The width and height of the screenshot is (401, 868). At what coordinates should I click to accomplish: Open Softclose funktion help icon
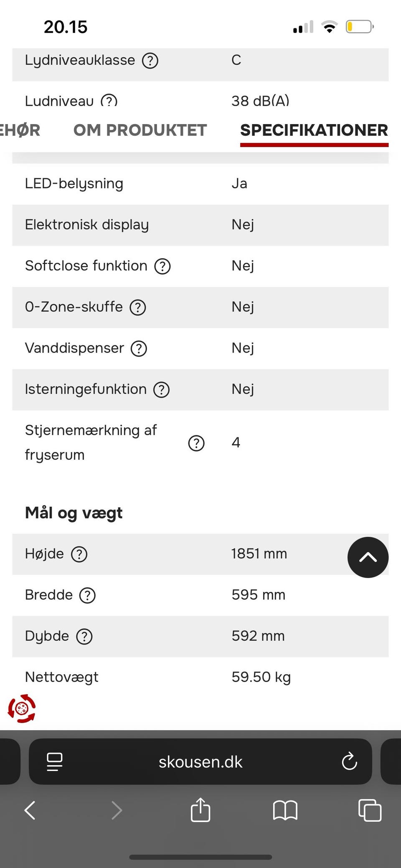(x=162, y=266)
